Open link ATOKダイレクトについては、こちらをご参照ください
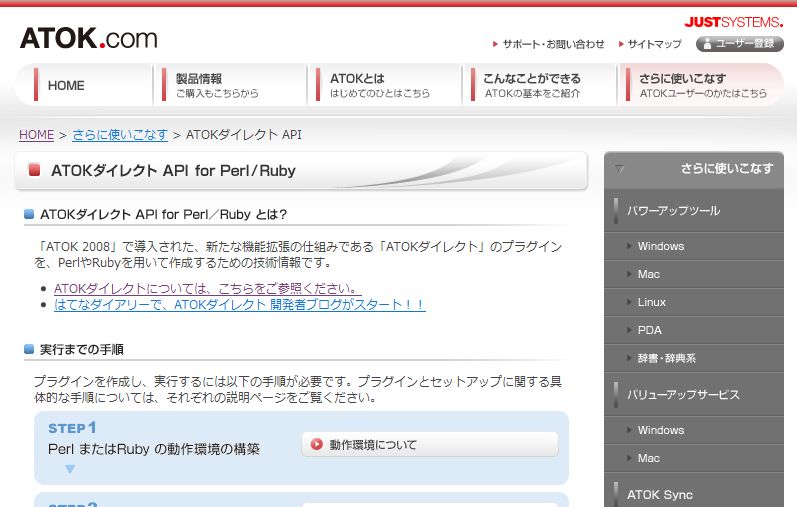Screen dimensions: 797x507 tap(208, 288)
